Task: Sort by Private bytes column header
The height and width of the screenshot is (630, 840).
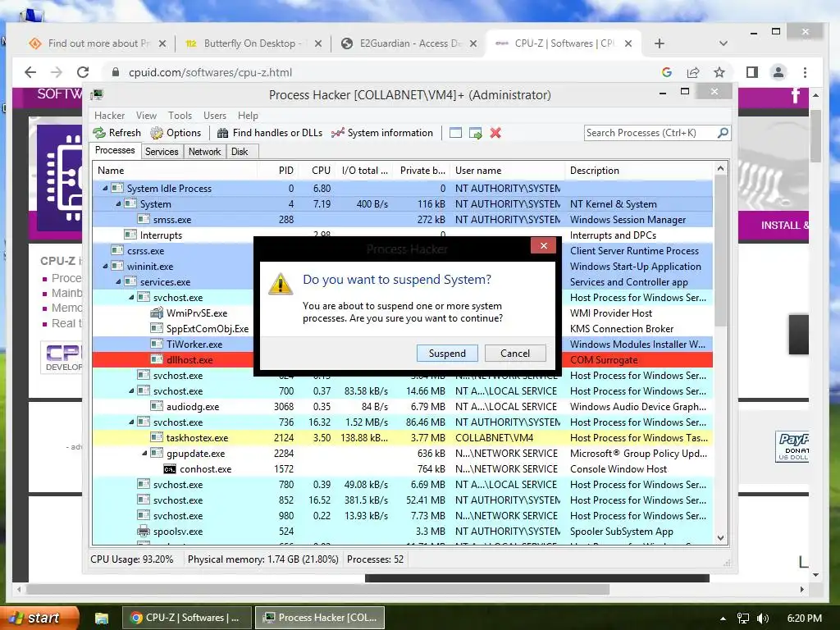Action: 422,171
